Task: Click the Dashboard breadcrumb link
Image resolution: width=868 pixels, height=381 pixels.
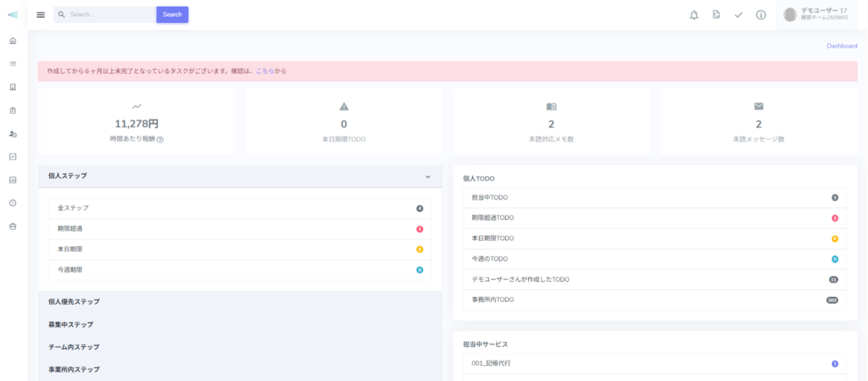Action: (841, 46)
